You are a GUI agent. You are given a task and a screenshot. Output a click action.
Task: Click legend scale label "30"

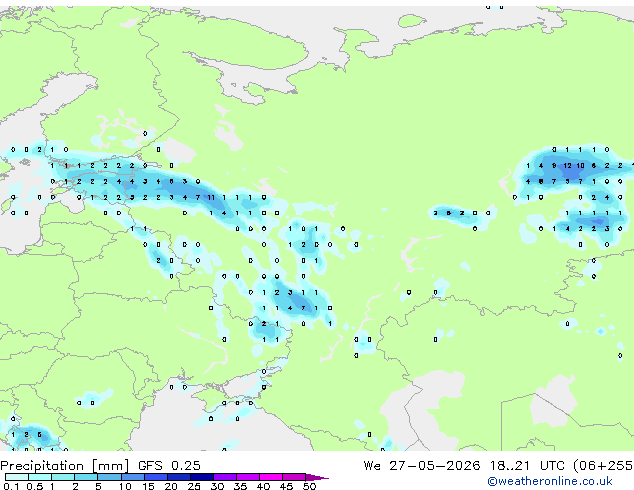[x=217, y=486]
